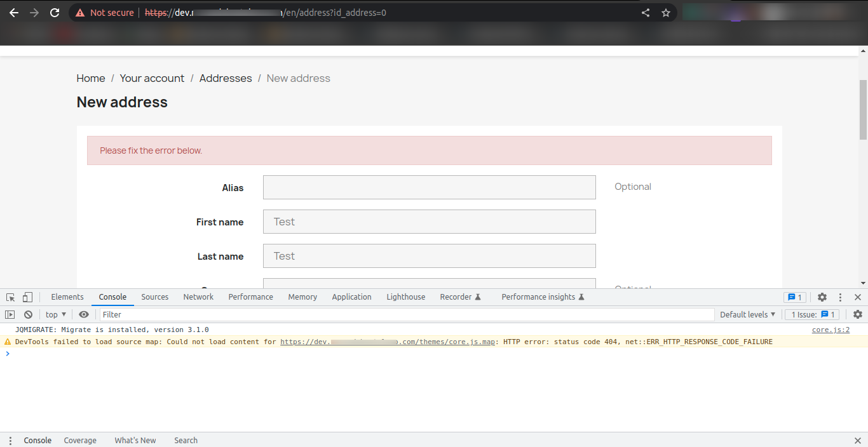
Task: Switch to the Elements tab
Action: 67,297
